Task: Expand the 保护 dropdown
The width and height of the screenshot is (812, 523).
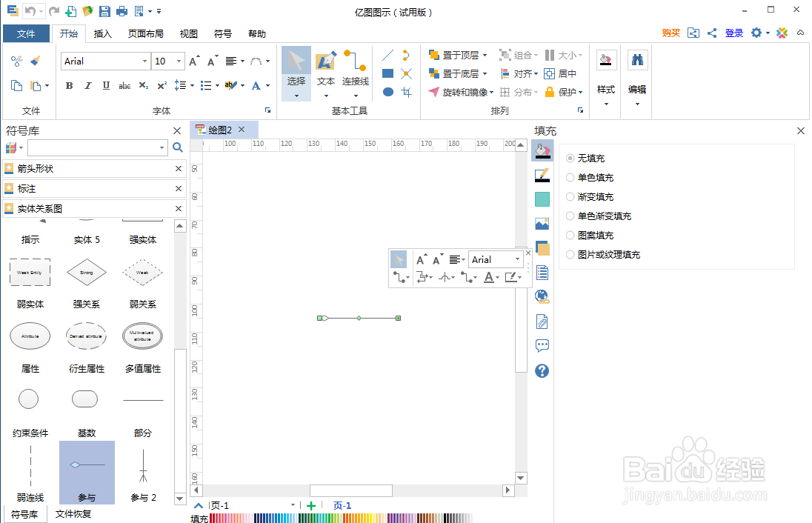Action: pyautogui.click(x=581, y=92)
